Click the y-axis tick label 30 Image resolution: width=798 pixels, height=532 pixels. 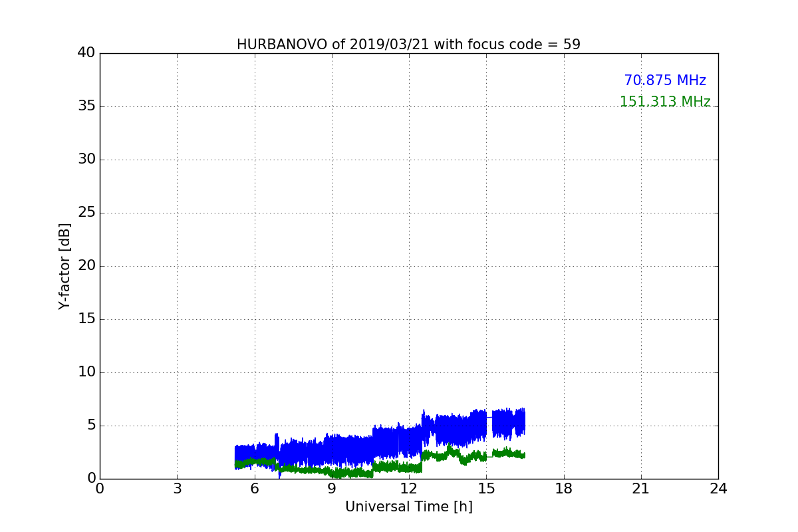pyautogui.click(x=86, y=160)
